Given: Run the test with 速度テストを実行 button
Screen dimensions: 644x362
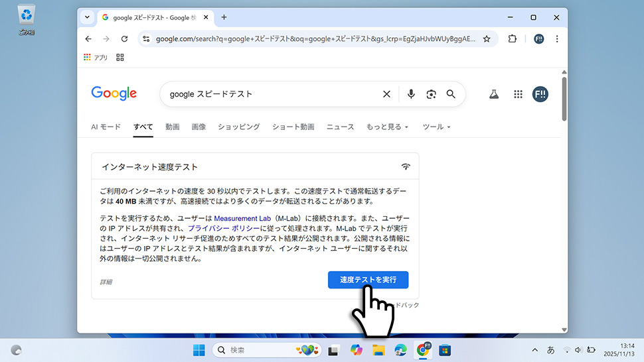Looking at the screenshot, I should click(368, 280).
